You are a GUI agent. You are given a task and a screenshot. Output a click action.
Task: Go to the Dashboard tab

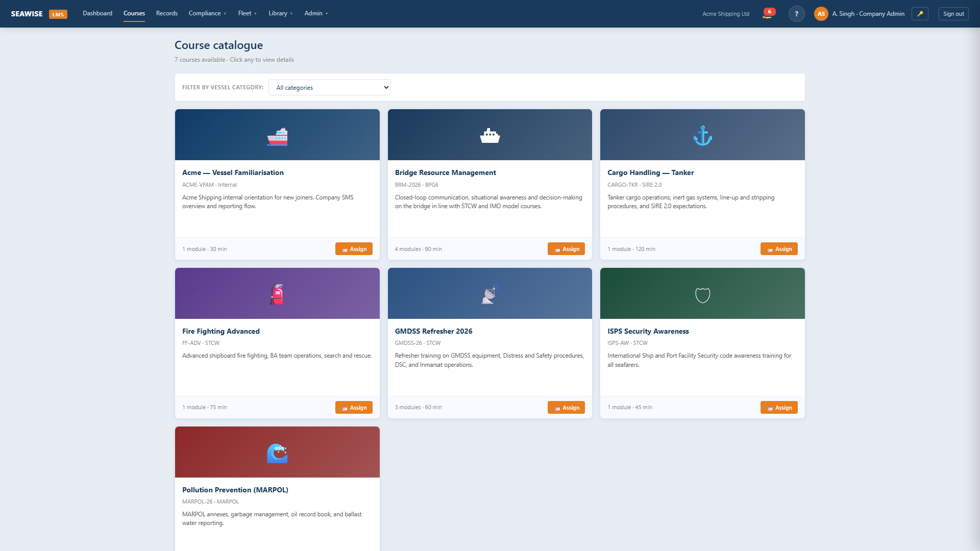[97, 13]
